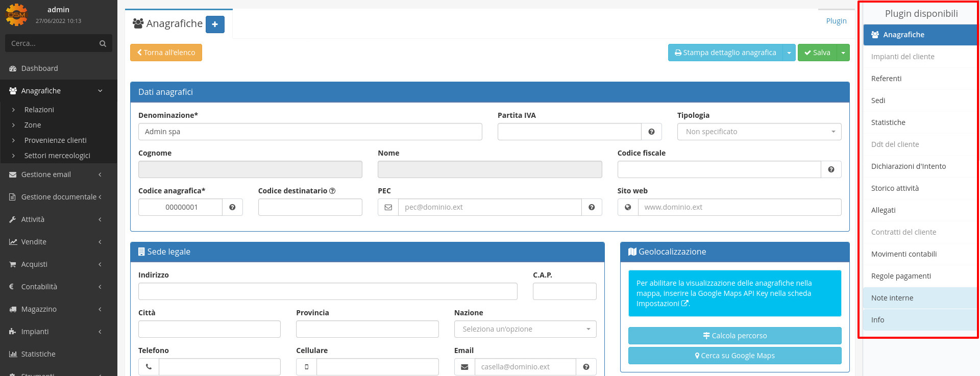This screenshot has width=980, height=376.
Task: Click the help icon in PEC field
Action: 592,207
